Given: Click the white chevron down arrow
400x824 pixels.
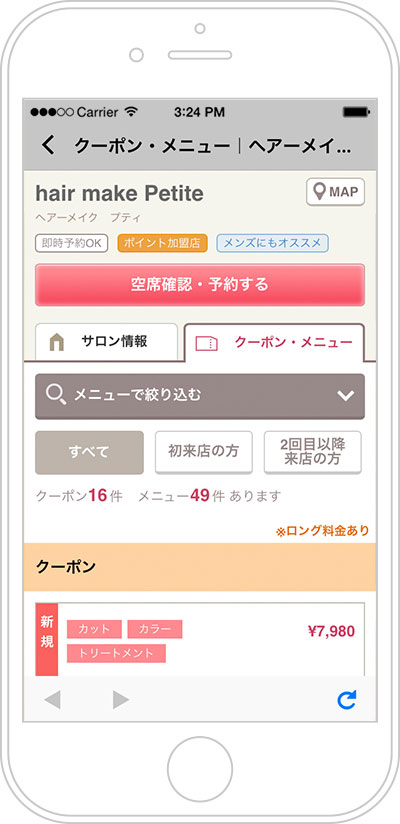Looking at the screenshot, I should (345, 396).
